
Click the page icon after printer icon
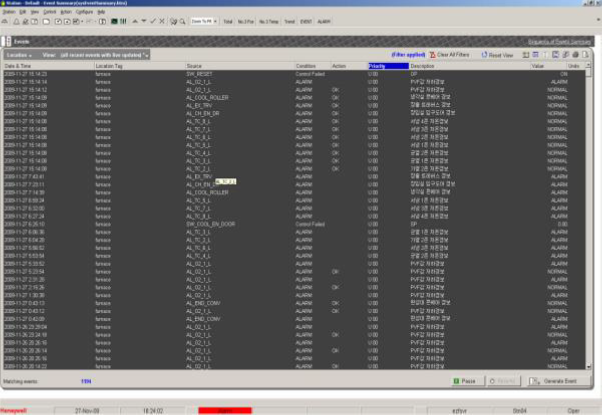pyautogui.click(x=585, y=55)
